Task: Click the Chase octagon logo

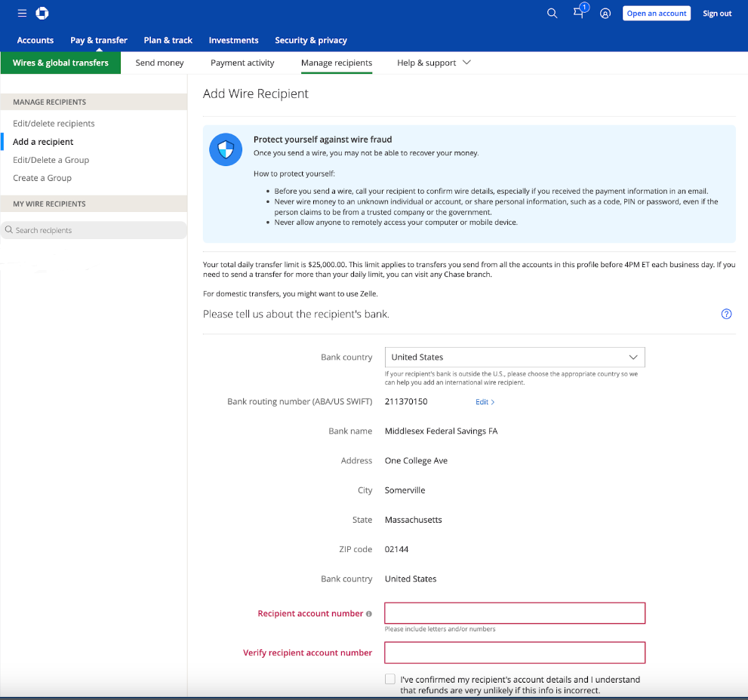Action: 42,14
